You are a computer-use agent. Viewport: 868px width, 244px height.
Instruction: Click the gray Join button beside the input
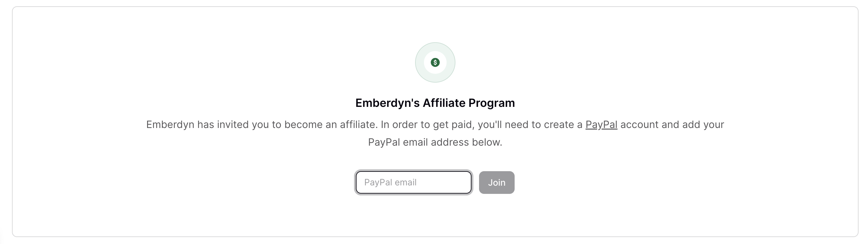[497, 182]
